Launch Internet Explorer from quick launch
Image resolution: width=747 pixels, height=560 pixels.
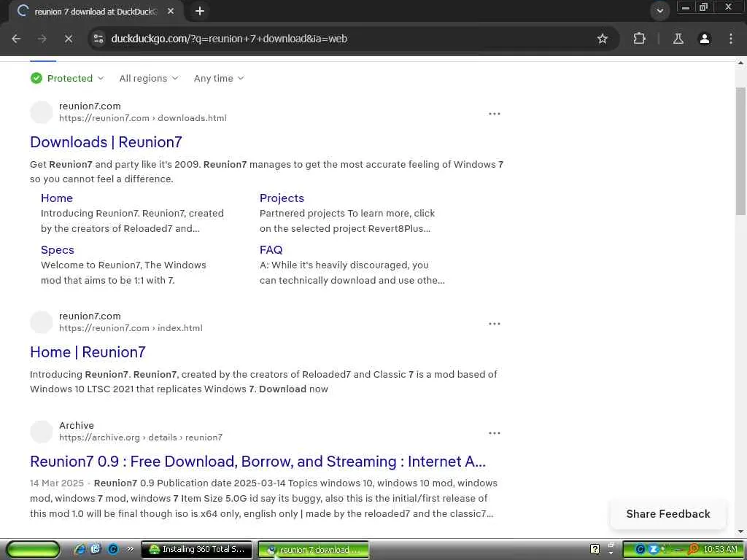tap(80, 550)
